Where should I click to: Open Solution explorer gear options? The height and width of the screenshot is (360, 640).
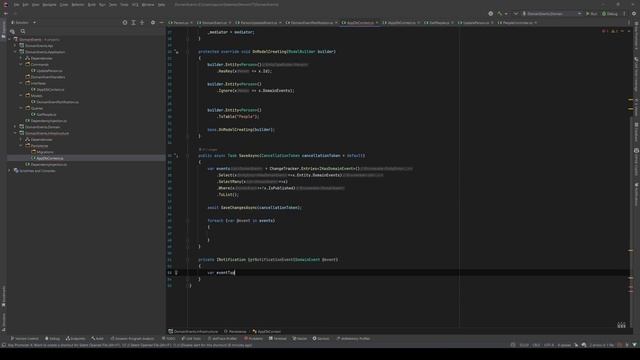click(x=153, y=22)
